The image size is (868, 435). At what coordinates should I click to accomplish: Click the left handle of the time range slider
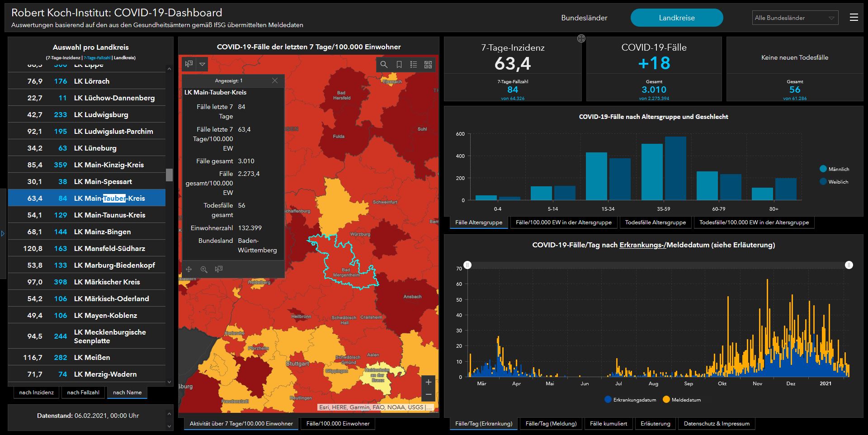[467, 265]
